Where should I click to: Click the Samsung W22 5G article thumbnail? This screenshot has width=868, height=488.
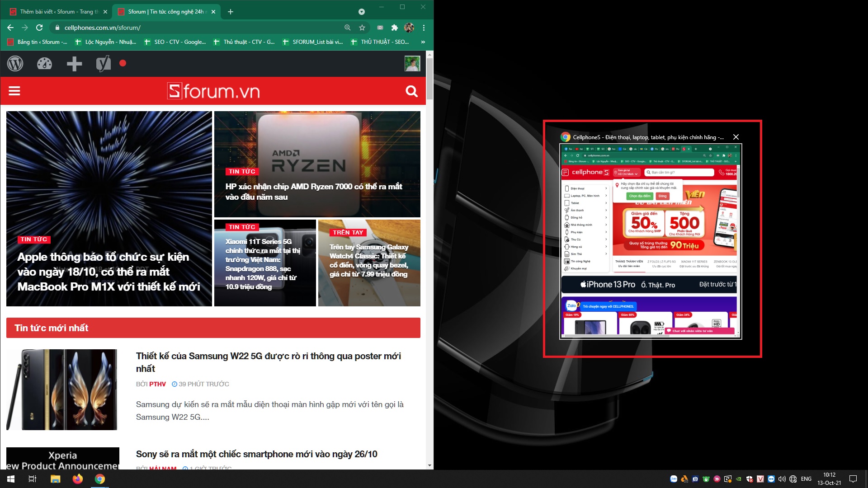pos(61,389)
